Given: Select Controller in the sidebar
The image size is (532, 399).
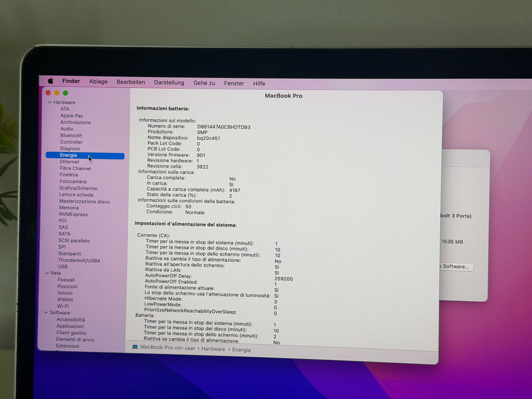Looking at the screenshot, I should tap(71, 142).
